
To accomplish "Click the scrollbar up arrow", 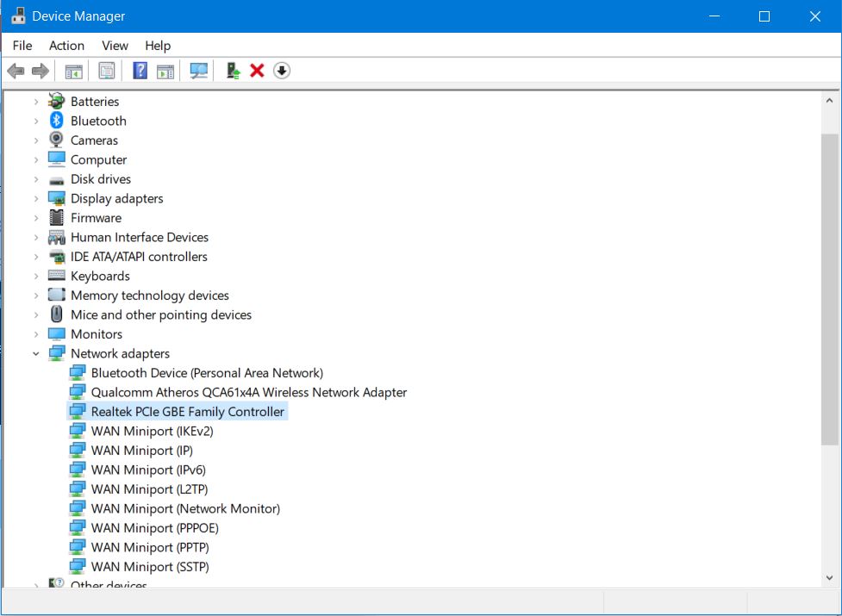I will tap(829, 100).
